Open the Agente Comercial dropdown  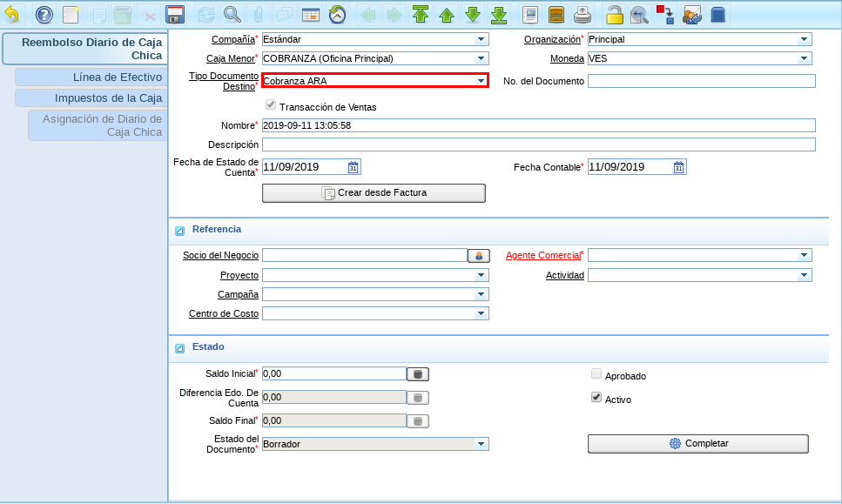pos(804,256)
